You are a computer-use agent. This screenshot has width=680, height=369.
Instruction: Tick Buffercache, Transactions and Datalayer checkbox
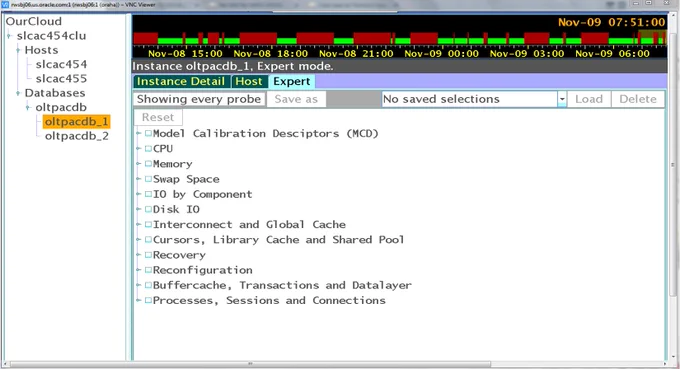(148, 285)
